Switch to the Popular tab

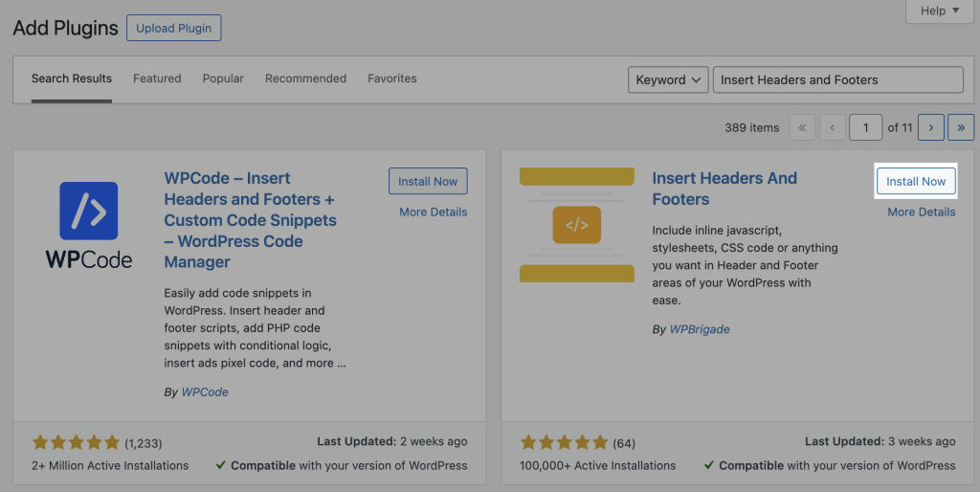click(x=223, y=78)
